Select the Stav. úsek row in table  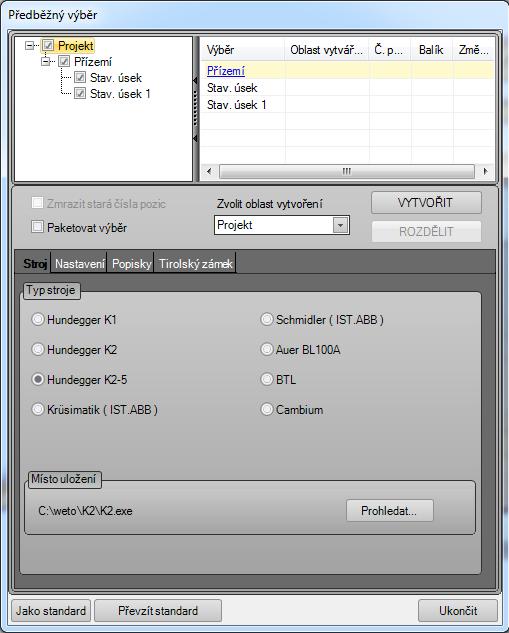tap(347, 88)
